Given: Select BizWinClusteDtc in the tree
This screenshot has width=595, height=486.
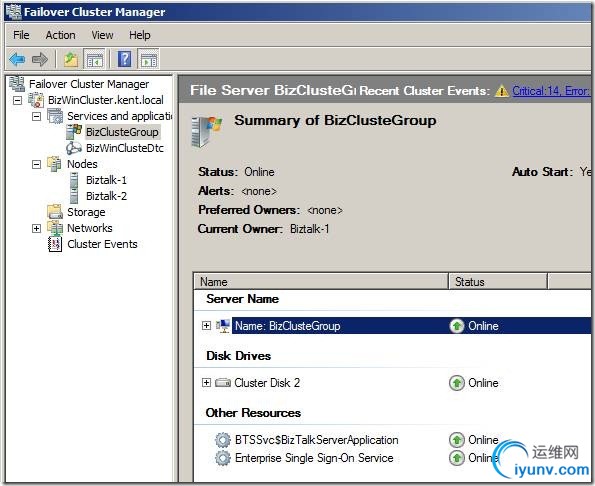Looking at the screenshot, I should [125, 148].
